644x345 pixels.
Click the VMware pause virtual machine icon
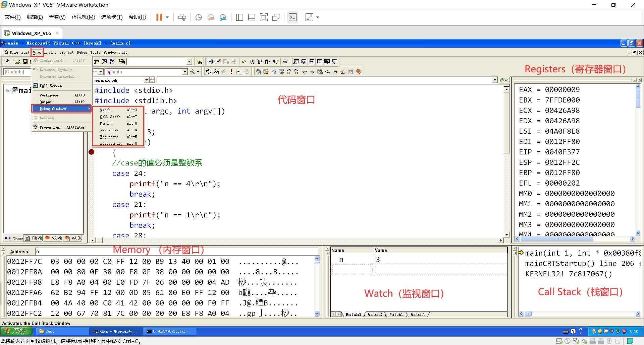159,17
